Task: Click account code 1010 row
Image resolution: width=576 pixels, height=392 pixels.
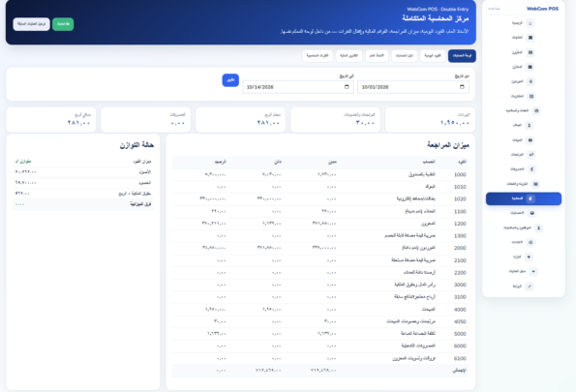Action: coord(320,187)
